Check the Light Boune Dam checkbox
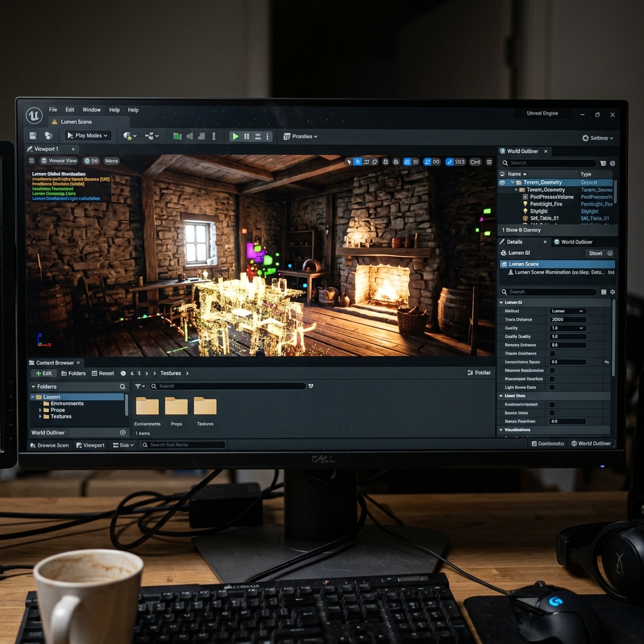644x644 pixels. pos(552,387)
